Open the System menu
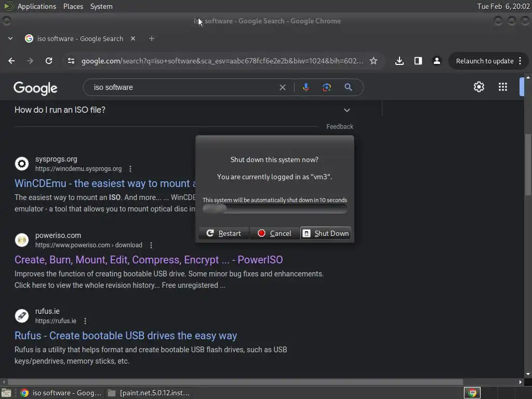This screenshot has height=399, width=532. coord(101,6)
